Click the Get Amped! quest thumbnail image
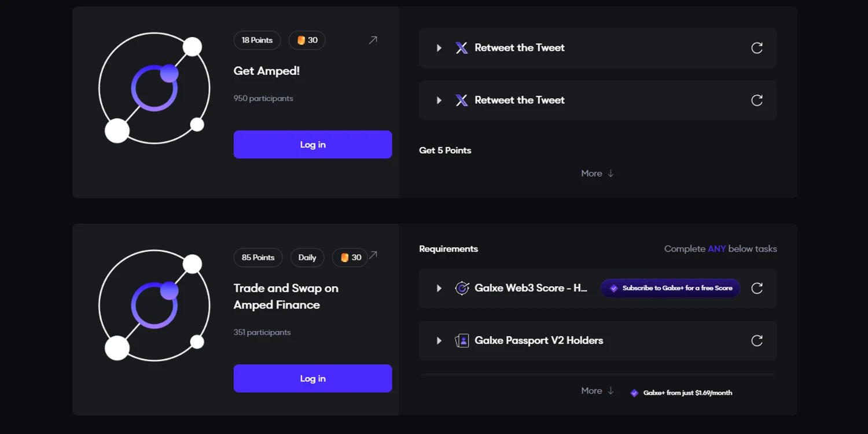The width and height of the screenshot is (868, 434). 155,88
